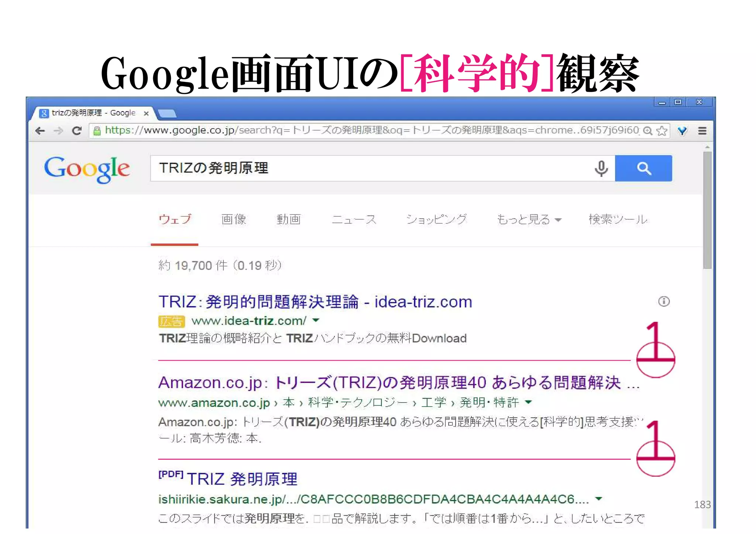Click the www.amazon.co.jp breadcrumb URL
Viewport: 756px width, 534px height.
click(214, 402)
